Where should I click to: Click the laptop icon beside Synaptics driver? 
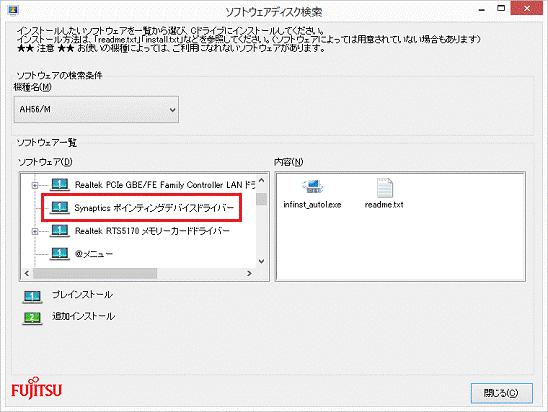[59, 208]
